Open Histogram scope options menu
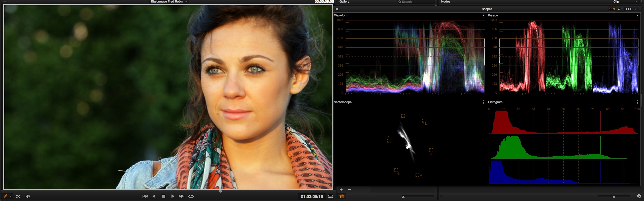This screenshot has width=644, height=201. (x=637, y=102)
